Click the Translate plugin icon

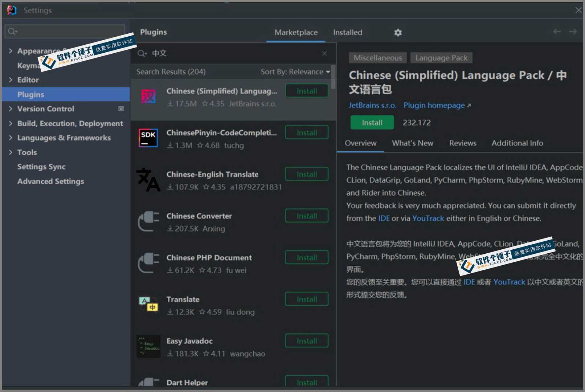click(x=148, y=305)
